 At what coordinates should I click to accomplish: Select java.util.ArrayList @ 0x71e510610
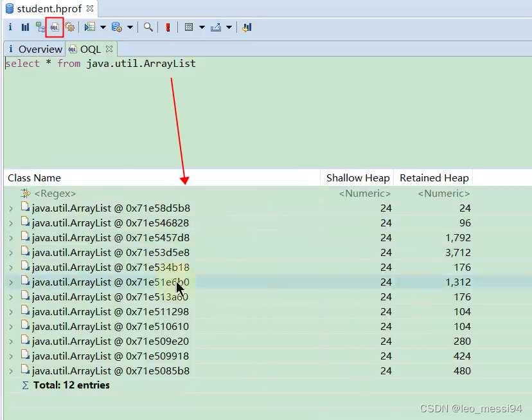pos(111,327)
